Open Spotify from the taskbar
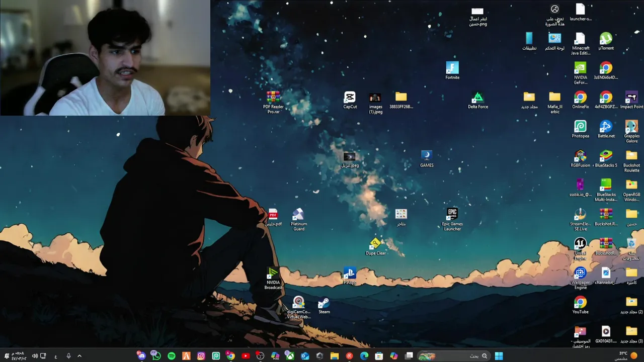This screenshot has width=644, height=362. 172,356
